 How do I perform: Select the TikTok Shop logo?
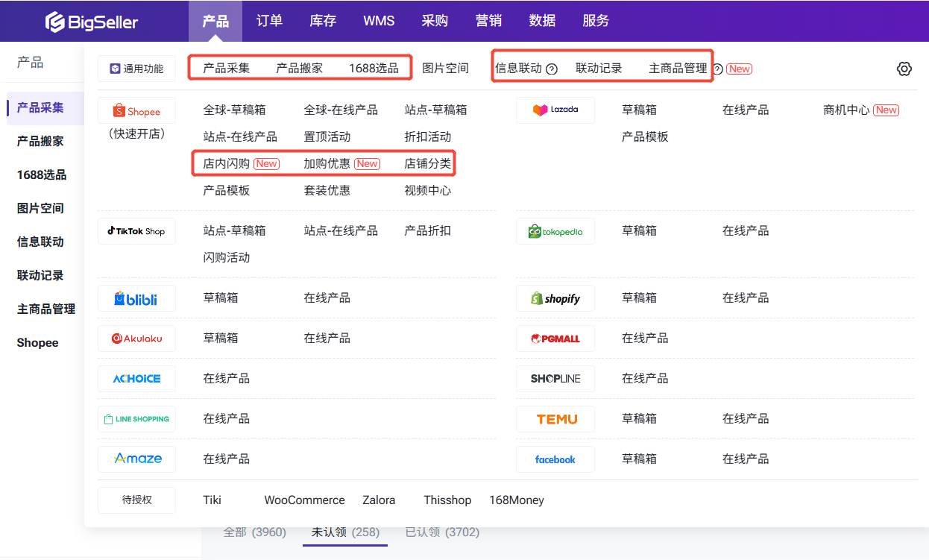pyautogui.click(x=136, y=231)
